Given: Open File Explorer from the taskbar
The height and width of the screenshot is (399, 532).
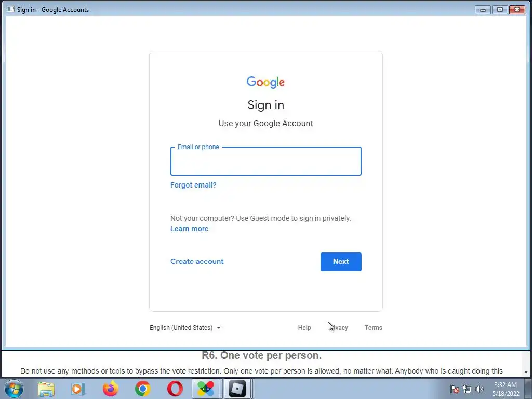Looking at the screenshot, I should 46,389.
